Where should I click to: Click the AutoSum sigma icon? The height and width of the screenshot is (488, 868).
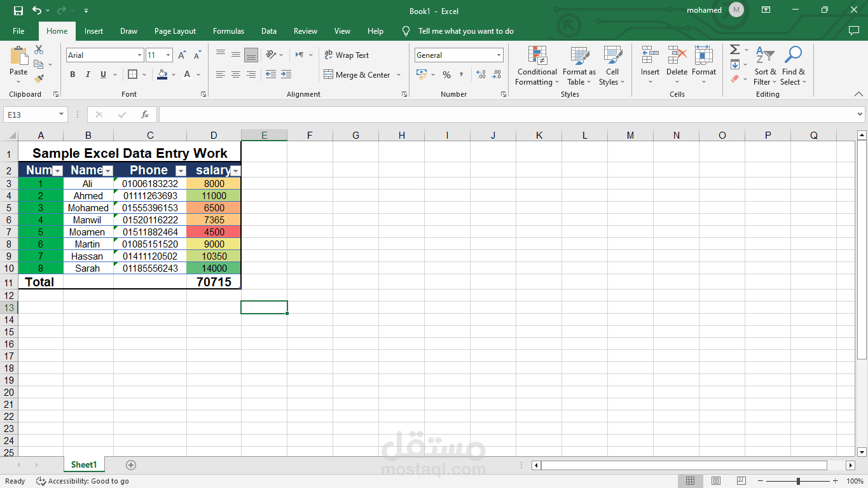[734, 50]
